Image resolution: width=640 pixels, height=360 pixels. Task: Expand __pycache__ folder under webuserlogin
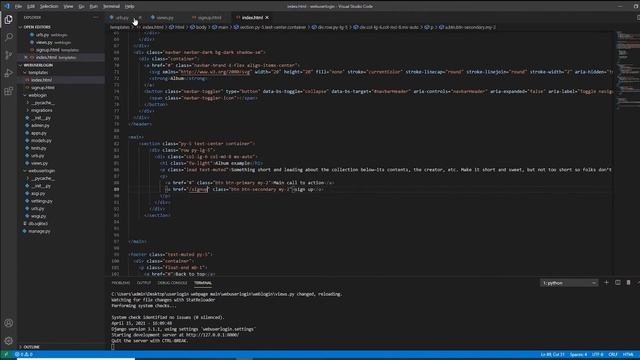pos(42,178)
